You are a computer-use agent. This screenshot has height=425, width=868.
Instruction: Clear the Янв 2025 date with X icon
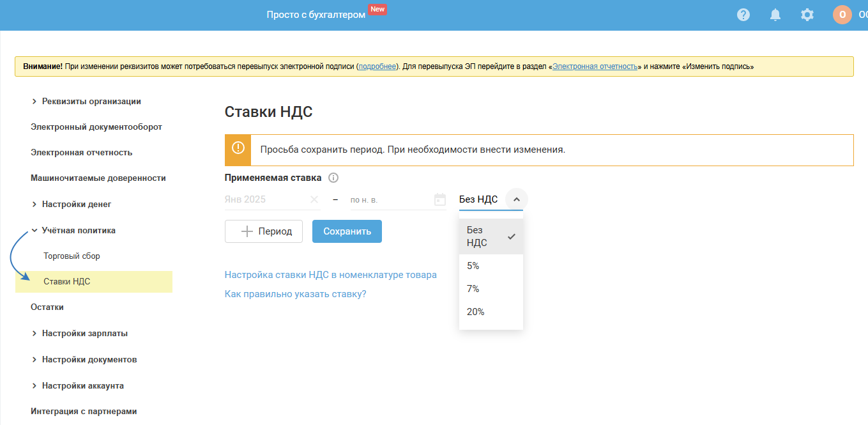pyautogui.click(x=314, y=199)
